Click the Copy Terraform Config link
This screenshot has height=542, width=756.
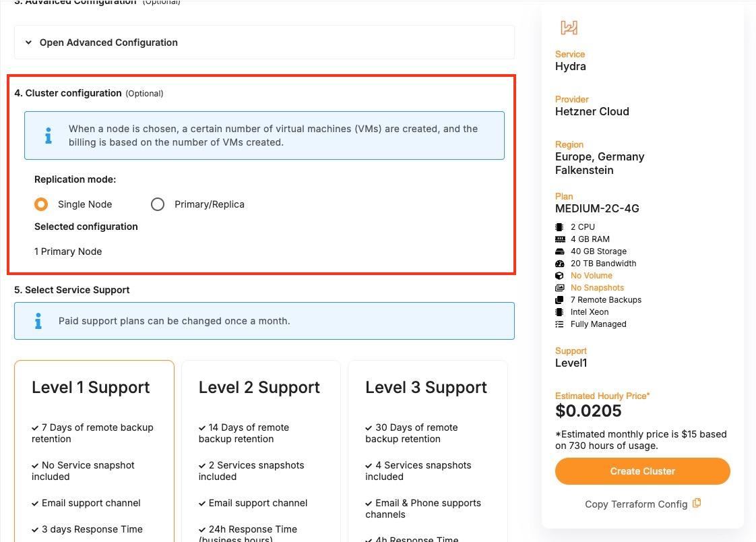pos(636,504)
